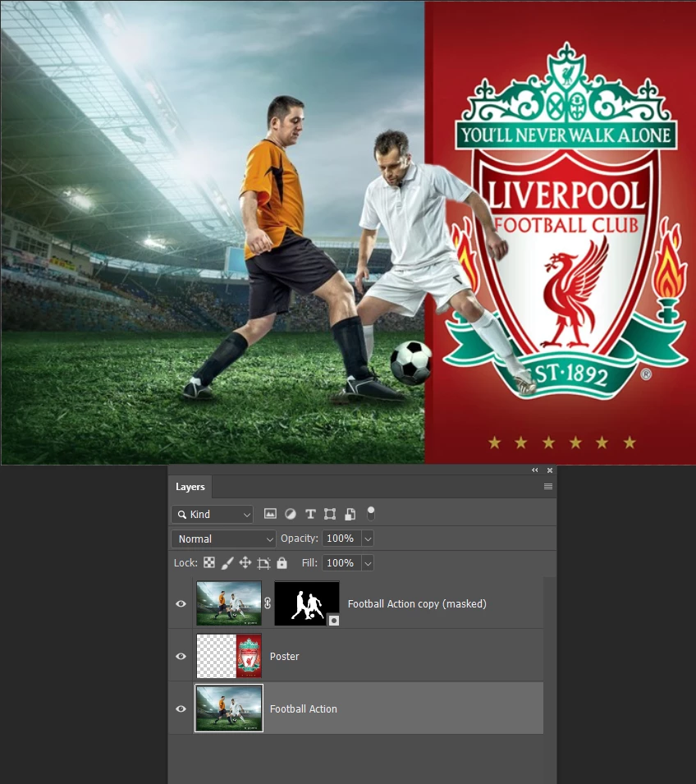
Task: Click the Fill label
Action: tap(309, 562)
